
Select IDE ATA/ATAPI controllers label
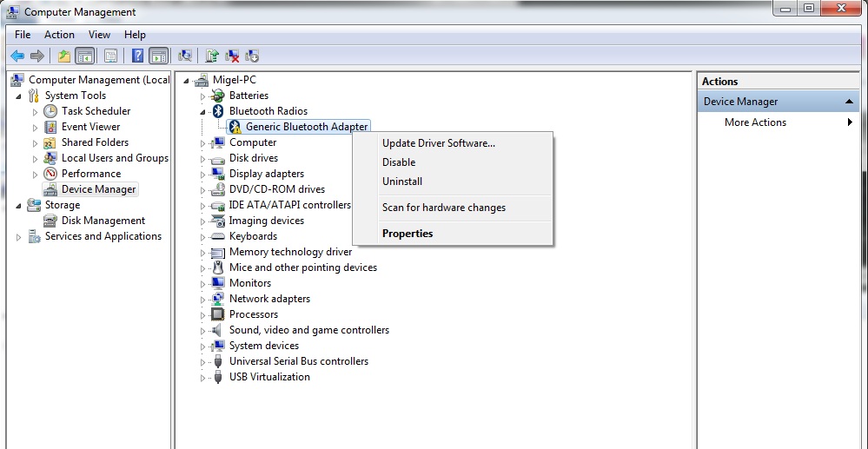click(x=290, y=205)
